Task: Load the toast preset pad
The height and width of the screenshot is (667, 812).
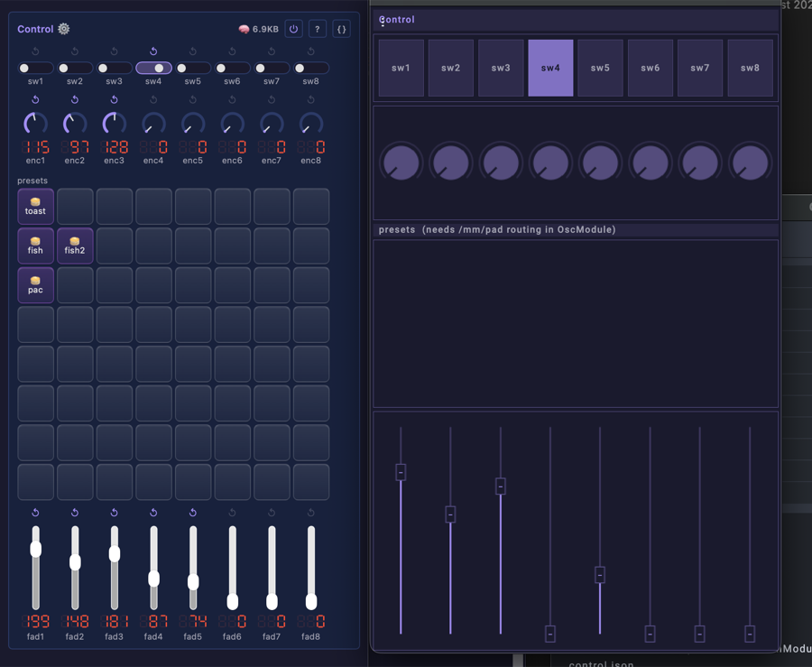Action: tap(35, 206)
